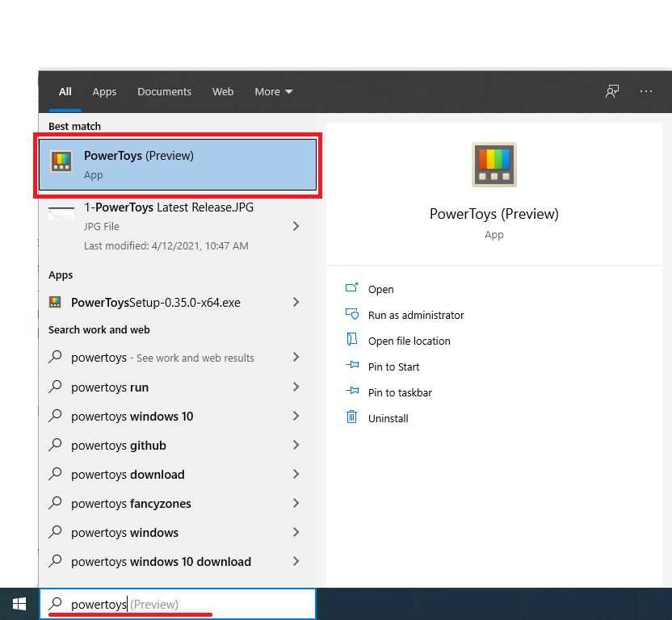Expand chevron for 1-PowerToys Latest Release.JPG
Screen dimensions: 672x620
[x=296, y=226]
